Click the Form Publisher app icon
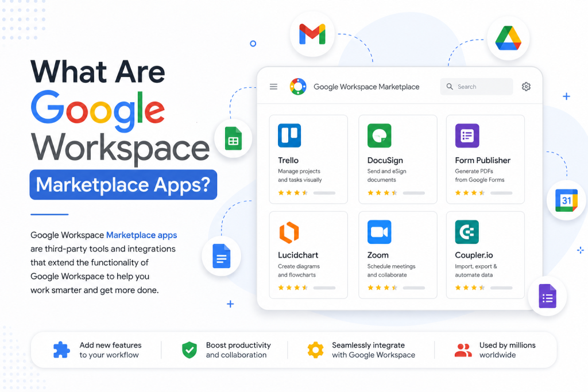588x392 pixels. pyautogui.click(x=467, y=135)
